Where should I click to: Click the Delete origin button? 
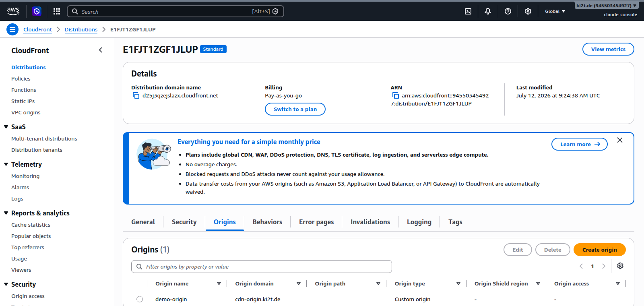pos(553,250)
